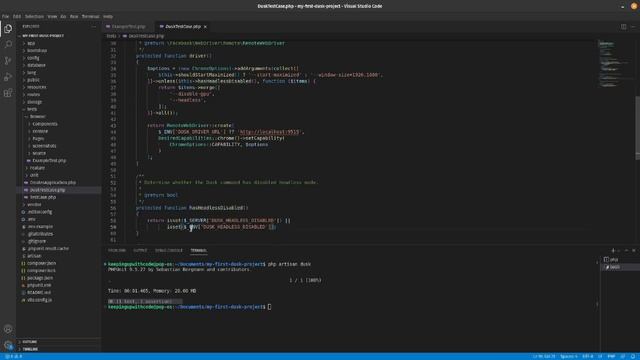The width and height of the screenshot is (640, 360).
Task: Select the php terminal instance
Action: click(620, 259)
